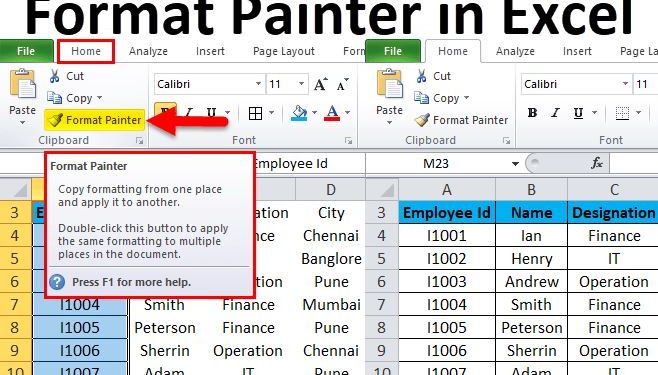Image resolution: width=658 pixels, height=375 pixels.
Task: Click cell I1003 in right worksheet
Action: [x=446, y=281]
